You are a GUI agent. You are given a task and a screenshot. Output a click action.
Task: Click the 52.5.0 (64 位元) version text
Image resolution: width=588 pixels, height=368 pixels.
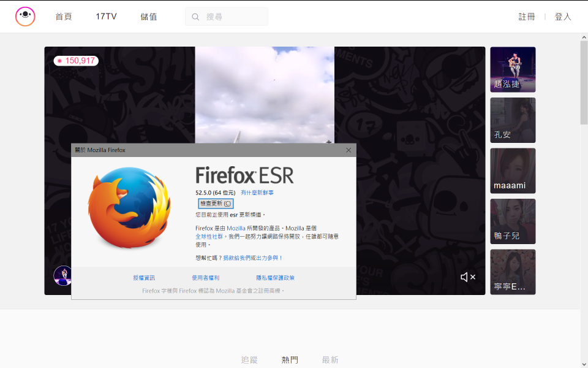[x=215, y=193]
